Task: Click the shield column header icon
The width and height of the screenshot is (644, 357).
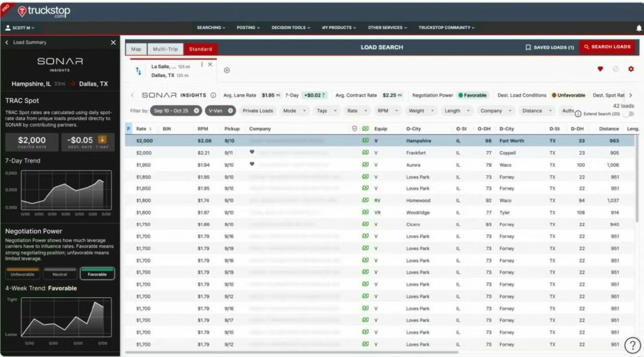Action: pos(355,128)
